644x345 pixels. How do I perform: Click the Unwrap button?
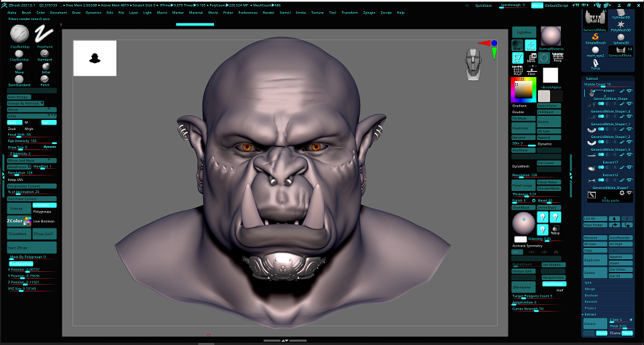tap(19, 208)
